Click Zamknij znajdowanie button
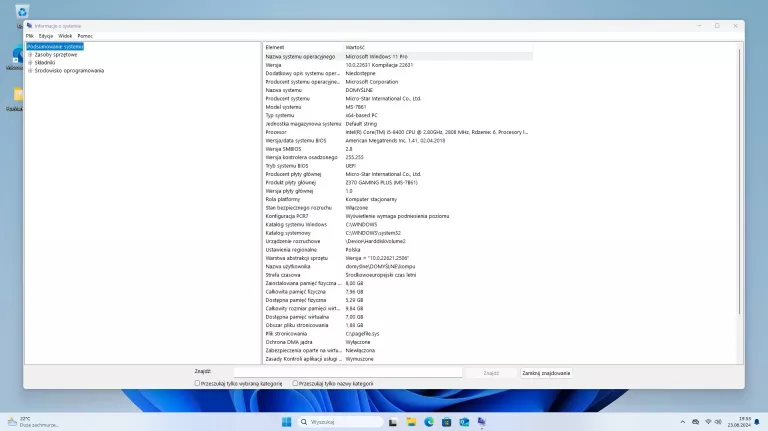Viewport: 768px width, 431px height. 546,373
